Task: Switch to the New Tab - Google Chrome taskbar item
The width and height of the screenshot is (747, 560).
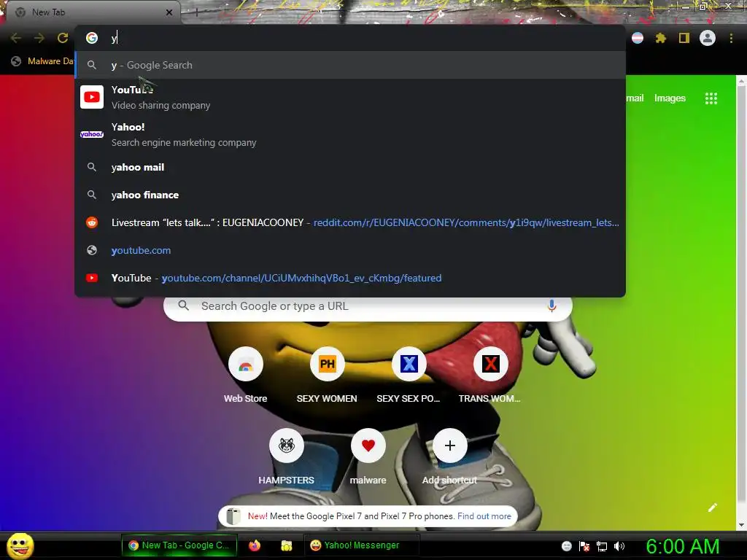Action: pyautogui.click(x=179, y=545)
